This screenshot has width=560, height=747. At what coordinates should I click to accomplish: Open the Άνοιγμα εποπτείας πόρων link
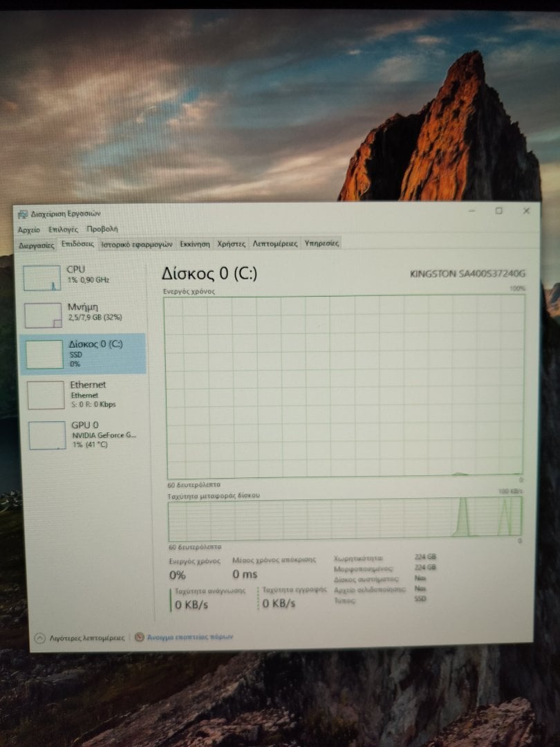(190, 637)
